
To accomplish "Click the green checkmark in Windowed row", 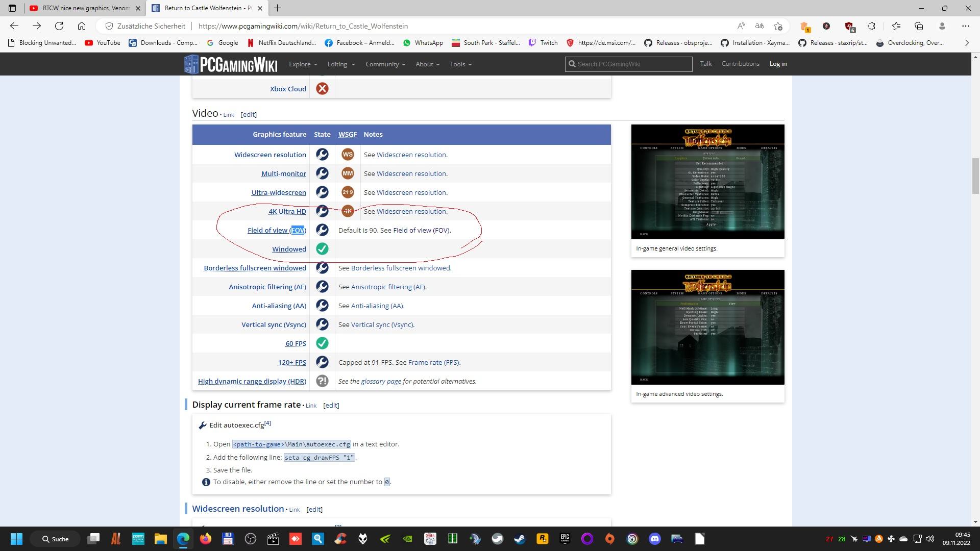I will (322, 249).
